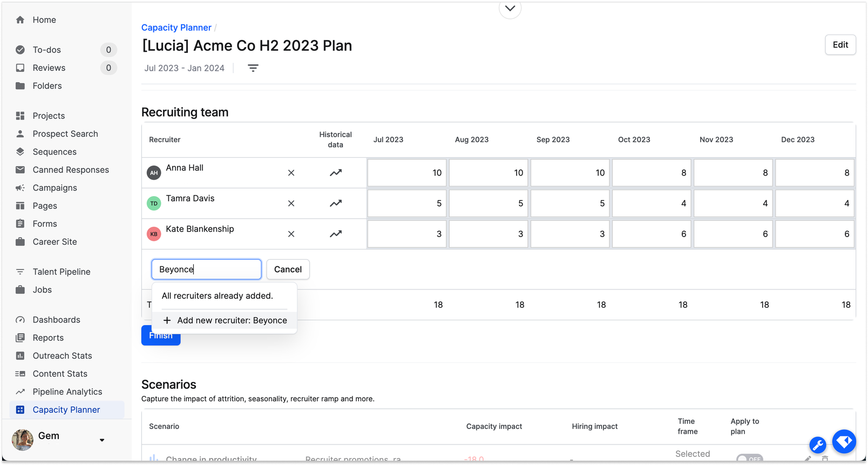Screen dimensions: 868x465
Task: Edit Anna Hall Sep 2023 capacity cell
Action: 570,173
